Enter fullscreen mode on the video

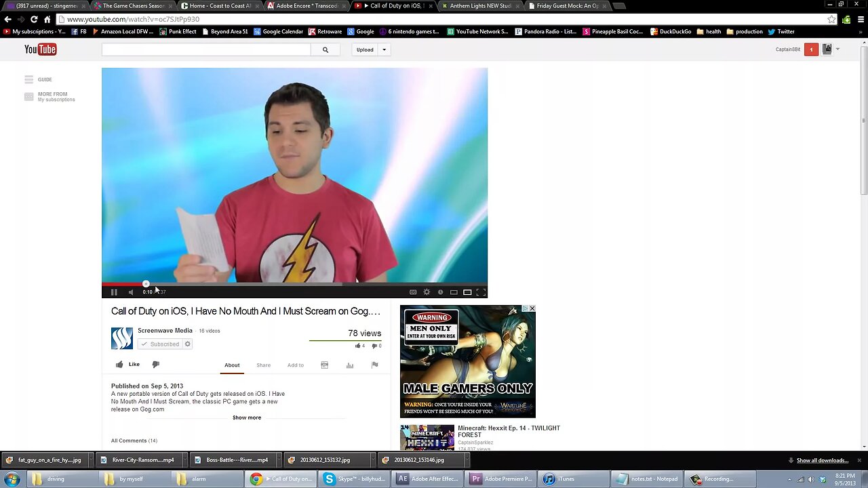(481, 292)
